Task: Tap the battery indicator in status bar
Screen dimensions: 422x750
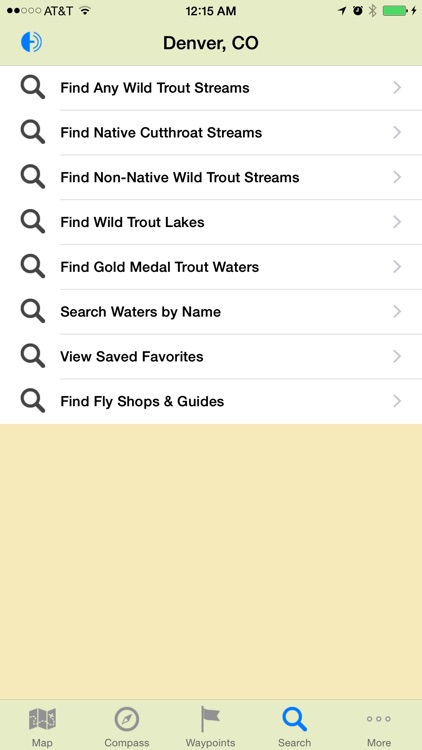Action: point(395,11)
